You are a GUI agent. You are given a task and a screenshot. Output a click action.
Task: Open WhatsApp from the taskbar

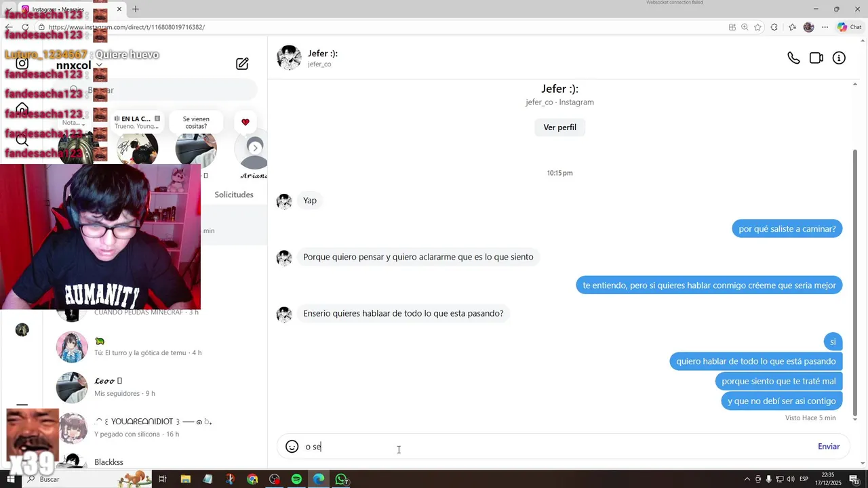[341, 479]
